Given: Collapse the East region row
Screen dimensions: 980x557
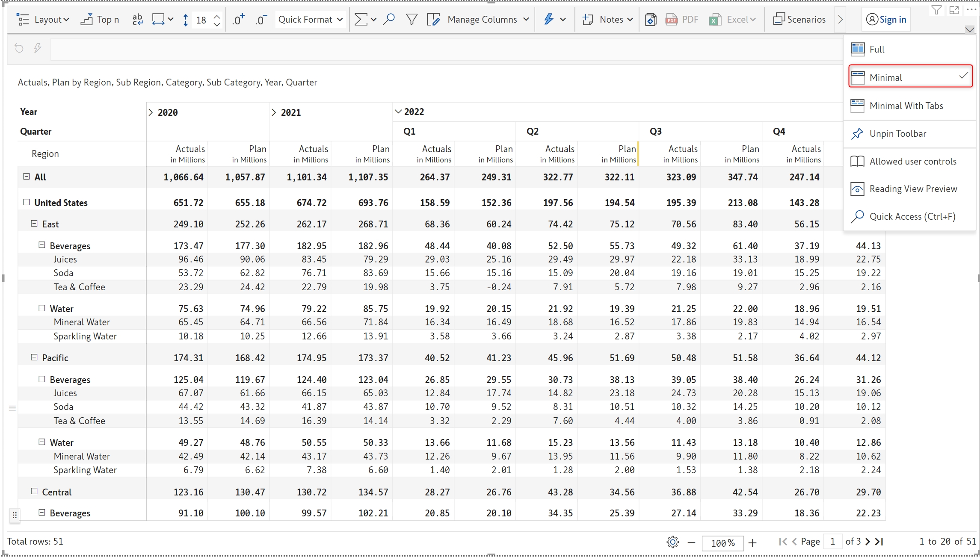Looking at the screenshot, I should pyautogui.click(x=34, y=224).
